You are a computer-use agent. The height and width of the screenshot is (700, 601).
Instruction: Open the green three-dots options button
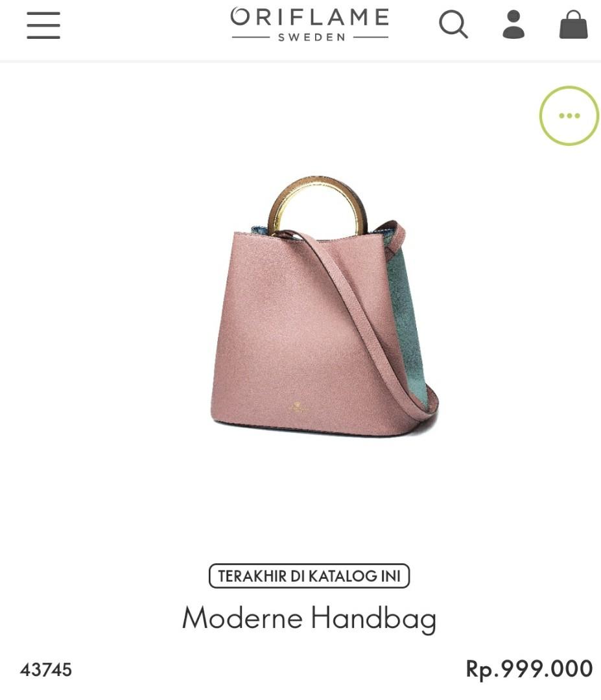[x=569, y=115]
